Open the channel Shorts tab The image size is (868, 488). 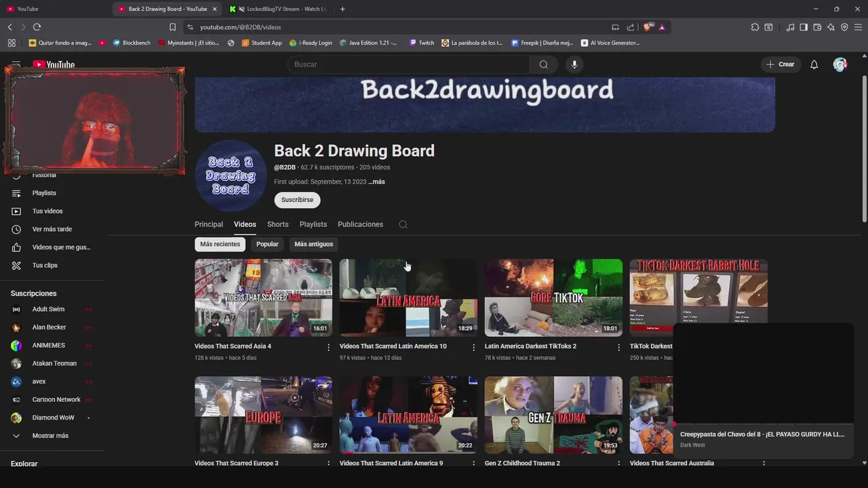click(x=277, y=224)
